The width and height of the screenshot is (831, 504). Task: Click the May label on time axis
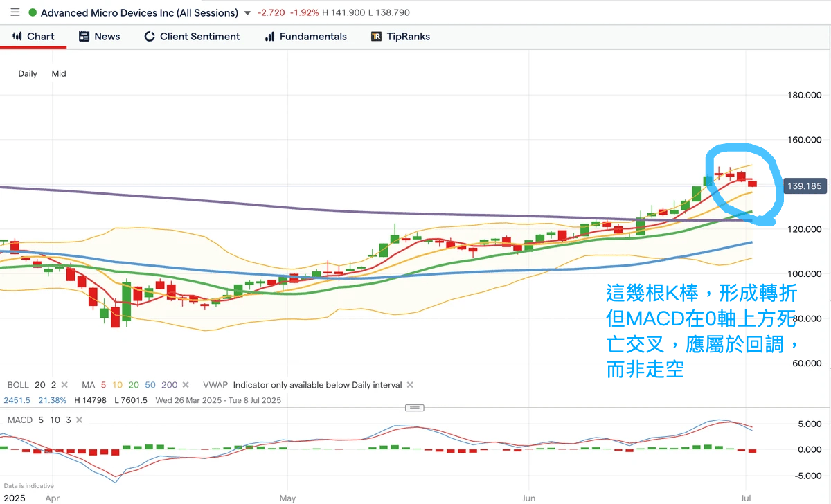(287, 498)
